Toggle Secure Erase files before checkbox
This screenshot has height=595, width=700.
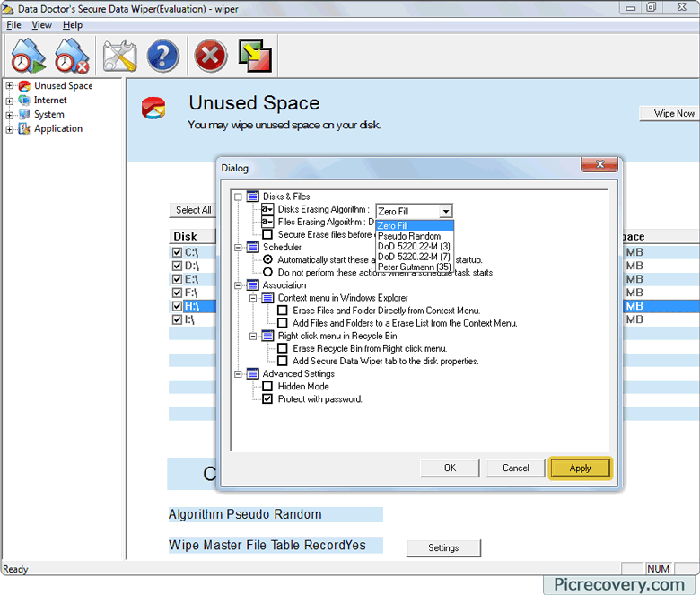267,234
